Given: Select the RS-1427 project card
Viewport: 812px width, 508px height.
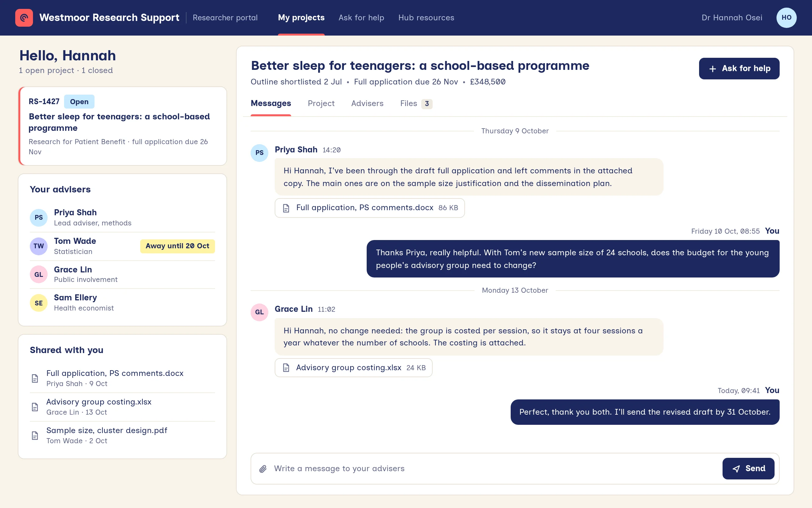Looking at the screenshot, I should point(122,126).
